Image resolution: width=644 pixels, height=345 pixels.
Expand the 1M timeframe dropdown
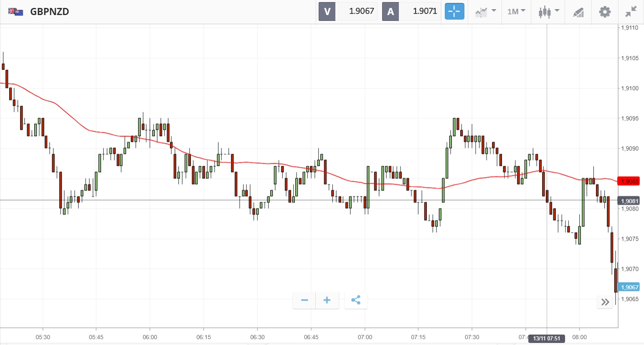coord(516,12)
